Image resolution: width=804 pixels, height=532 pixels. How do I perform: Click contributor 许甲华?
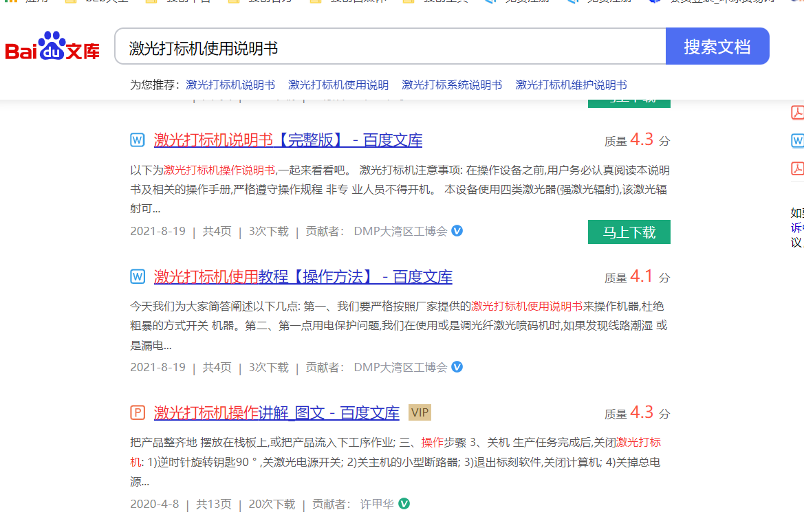click(377, 505)
